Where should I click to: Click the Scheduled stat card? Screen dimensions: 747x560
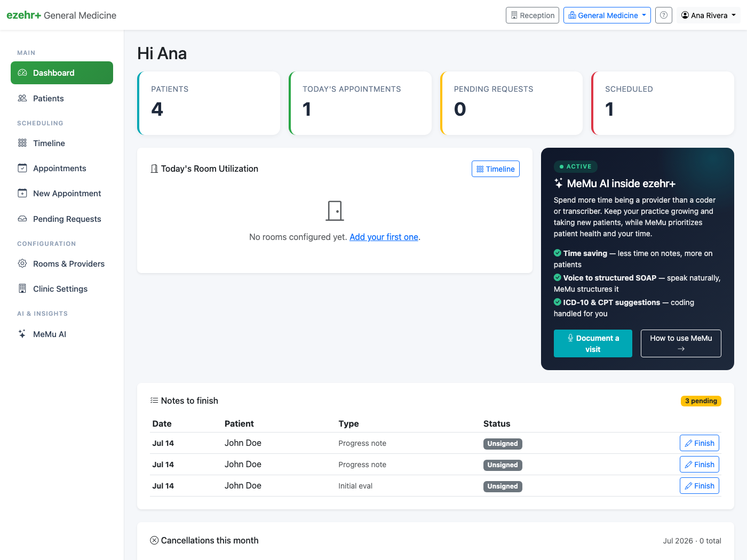[663, 103]
